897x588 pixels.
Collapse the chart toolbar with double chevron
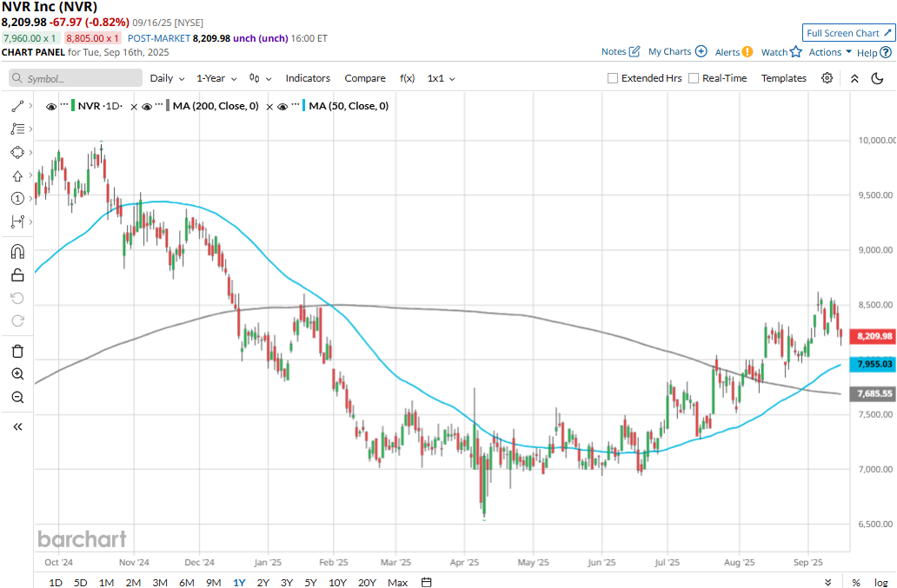point(854,79)
